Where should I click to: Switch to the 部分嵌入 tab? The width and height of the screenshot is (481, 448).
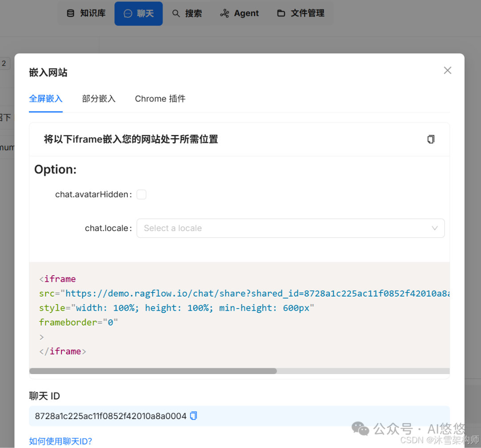[x=99, y=99]
